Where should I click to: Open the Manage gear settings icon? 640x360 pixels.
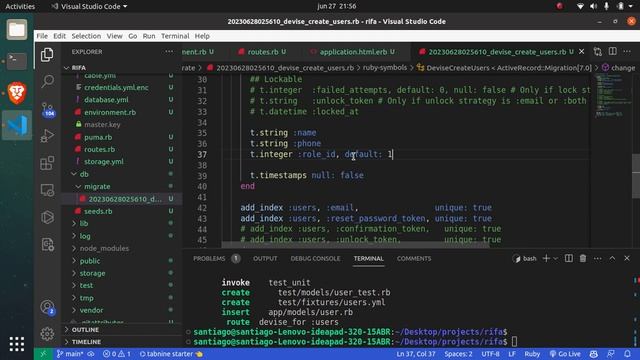point(47,334)
